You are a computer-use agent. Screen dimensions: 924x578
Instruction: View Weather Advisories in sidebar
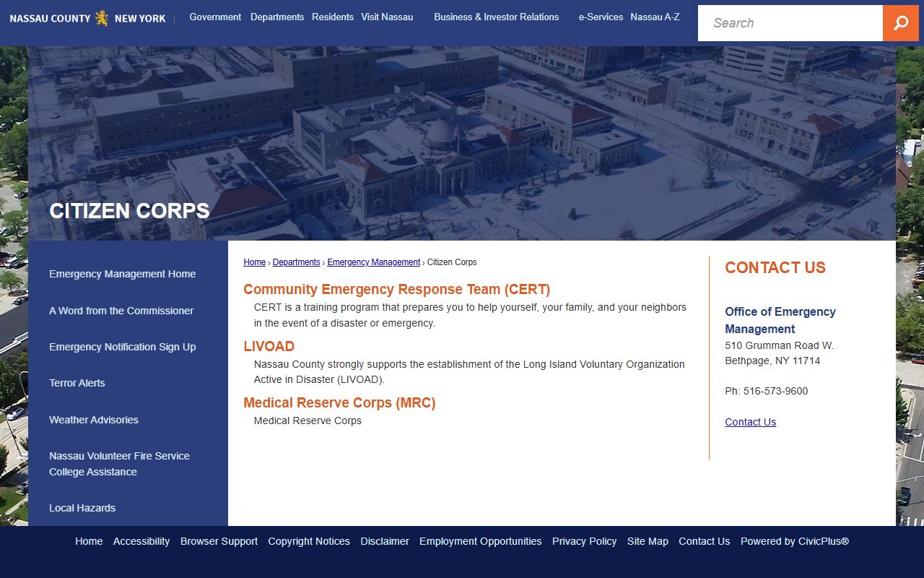tap(94, 420)
